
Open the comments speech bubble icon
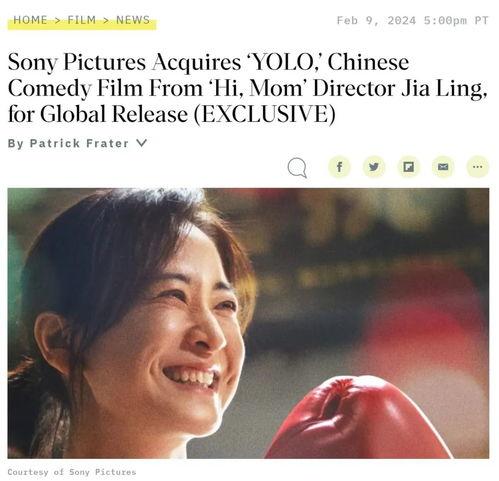tap(297, 168)
